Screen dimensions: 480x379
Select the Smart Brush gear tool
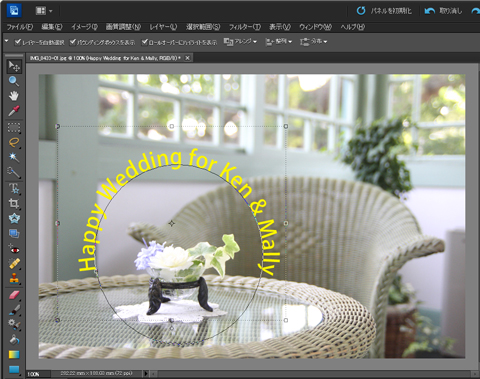(14, 324)
